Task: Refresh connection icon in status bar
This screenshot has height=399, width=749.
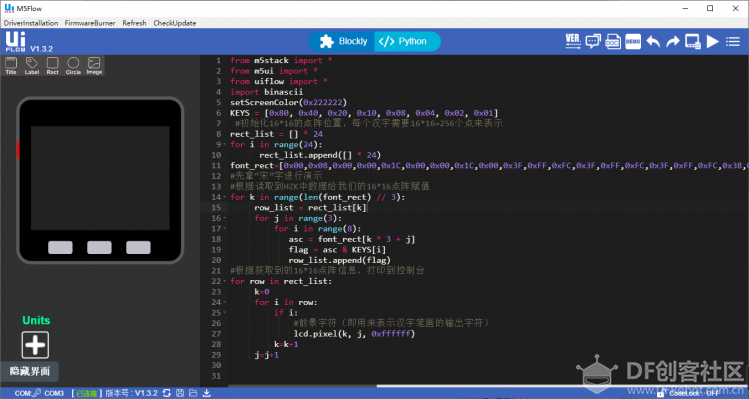Action: click(166, 393)
